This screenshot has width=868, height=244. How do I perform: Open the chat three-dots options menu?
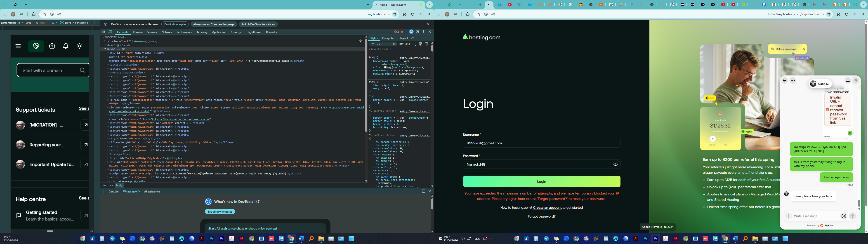[793, 81]
